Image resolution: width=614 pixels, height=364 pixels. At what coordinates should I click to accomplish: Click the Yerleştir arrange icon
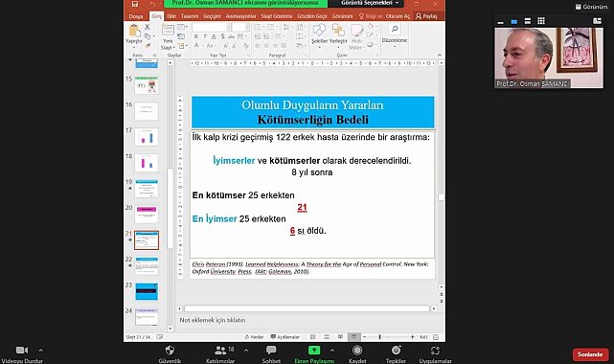tap(338, 30)
